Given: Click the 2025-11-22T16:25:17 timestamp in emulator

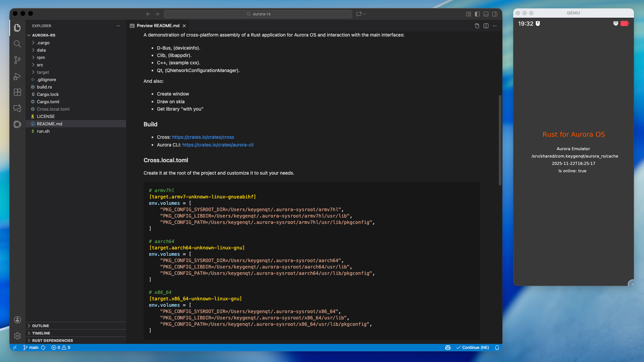Looking at the screenshot, I should click(574, 164).
